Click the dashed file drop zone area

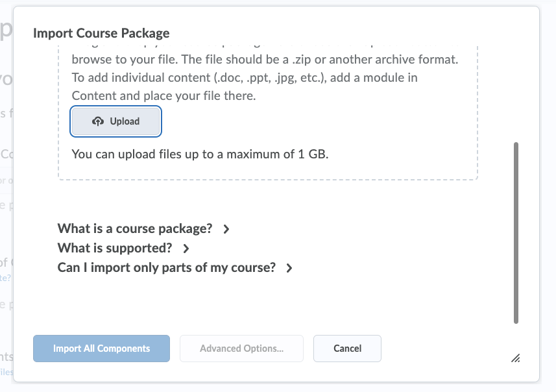[x=268, y=113]
